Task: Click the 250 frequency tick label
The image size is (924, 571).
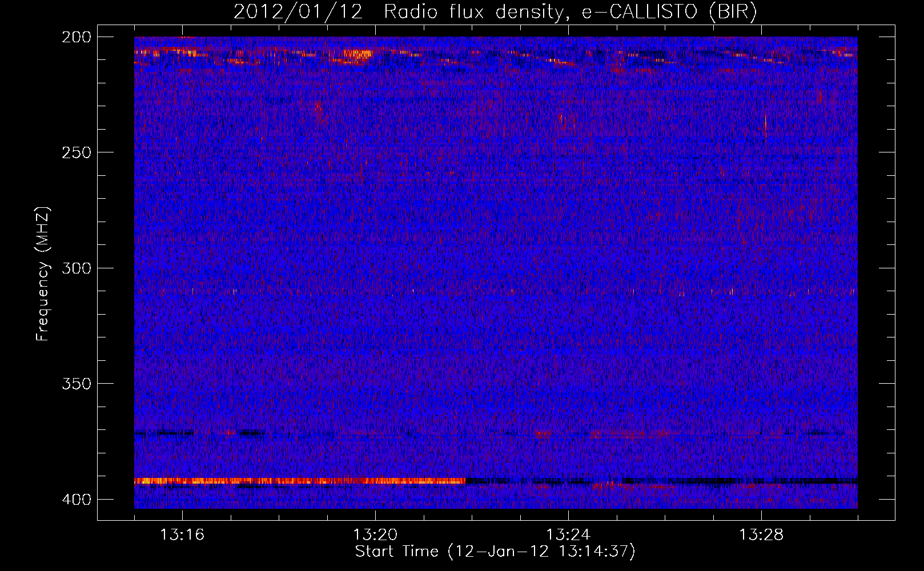Action: click(x=76, y=152)
